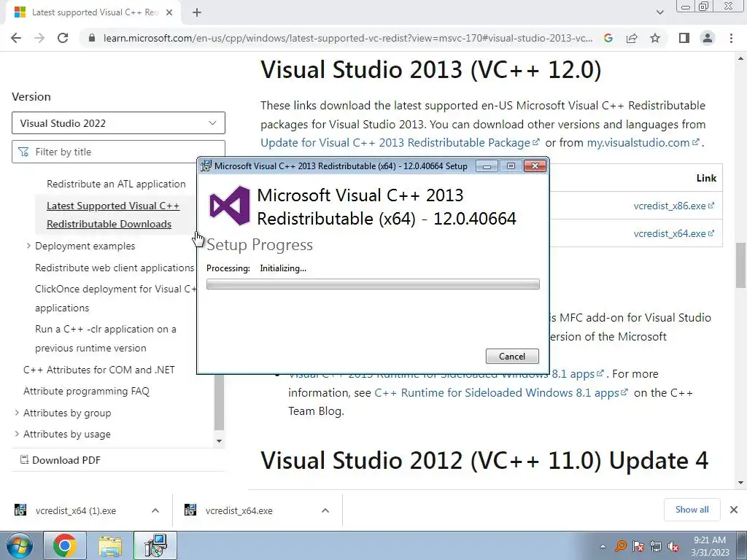Open Redistribute web client applications

click(x=115, y=268)
